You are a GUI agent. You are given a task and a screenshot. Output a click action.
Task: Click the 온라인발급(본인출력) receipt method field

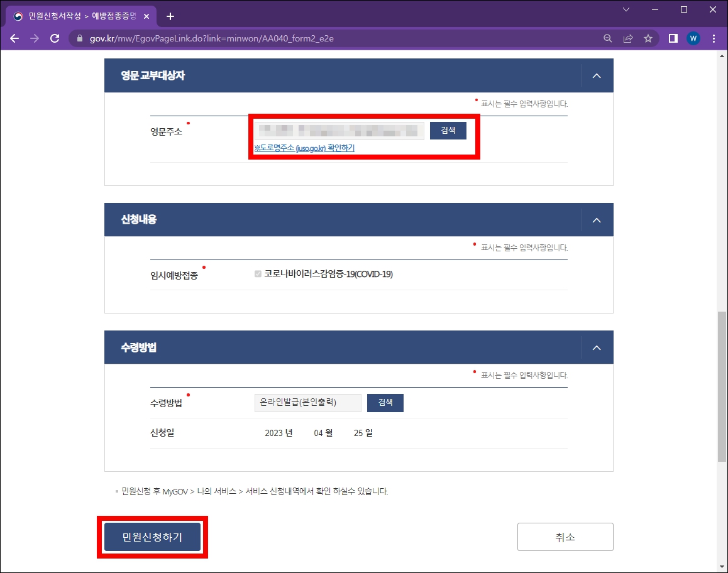pos(307,403)
